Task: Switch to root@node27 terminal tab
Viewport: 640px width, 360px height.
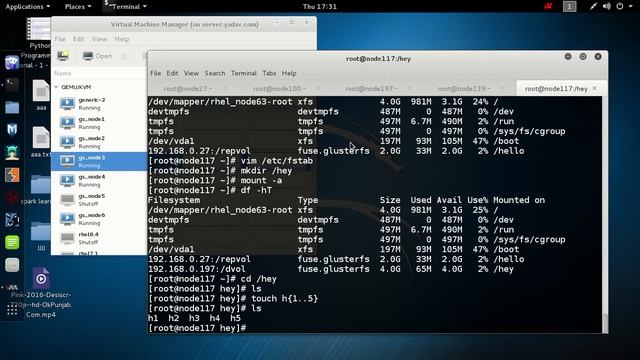Action: click(x=188, y=89)
